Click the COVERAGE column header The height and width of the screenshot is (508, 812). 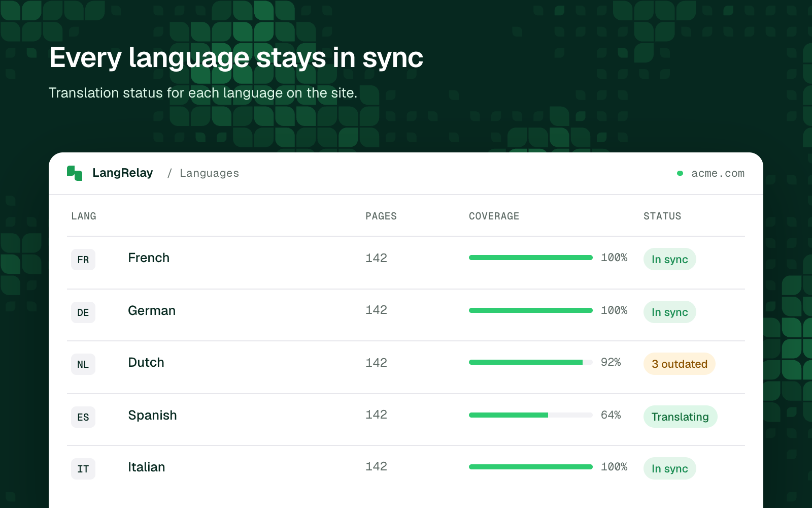494,216
